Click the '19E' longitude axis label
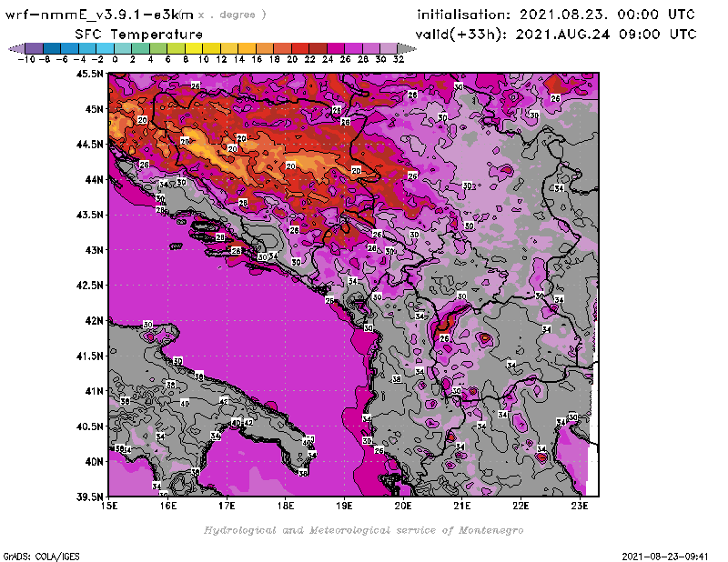Image resolution: width=728 pixels, height=562 pixels. coord(344,506)
